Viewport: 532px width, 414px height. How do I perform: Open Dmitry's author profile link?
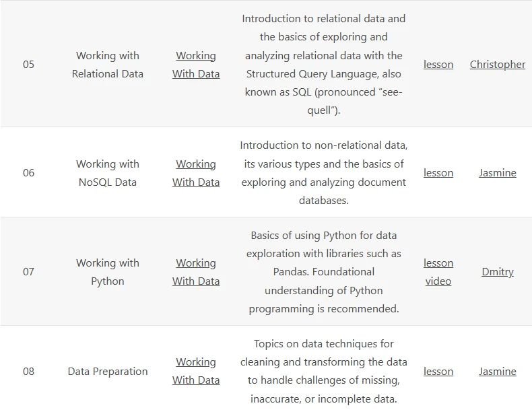pos(498,272)
